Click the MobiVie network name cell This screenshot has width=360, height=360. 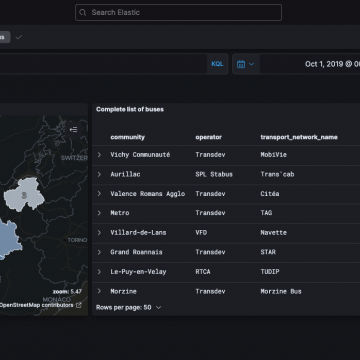tap(274, 155)
